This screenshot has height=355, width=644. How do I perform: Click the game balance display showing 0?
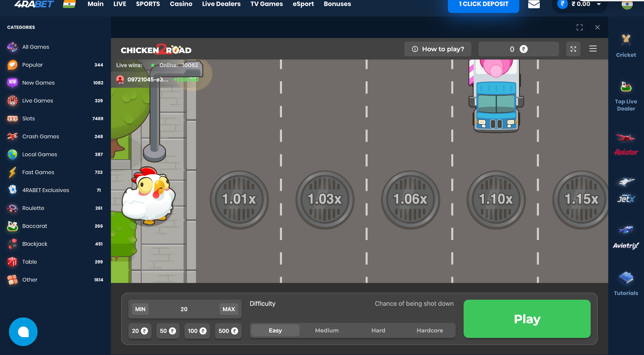click(518, 49)
